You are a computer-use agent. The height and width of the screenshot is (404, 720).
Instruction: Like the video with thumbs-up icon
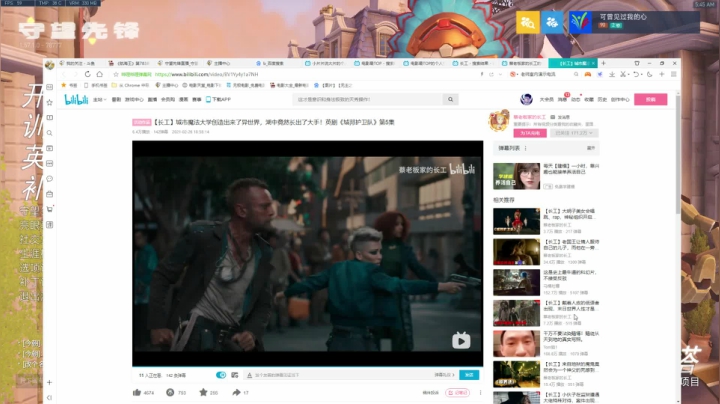coord(137,393)
